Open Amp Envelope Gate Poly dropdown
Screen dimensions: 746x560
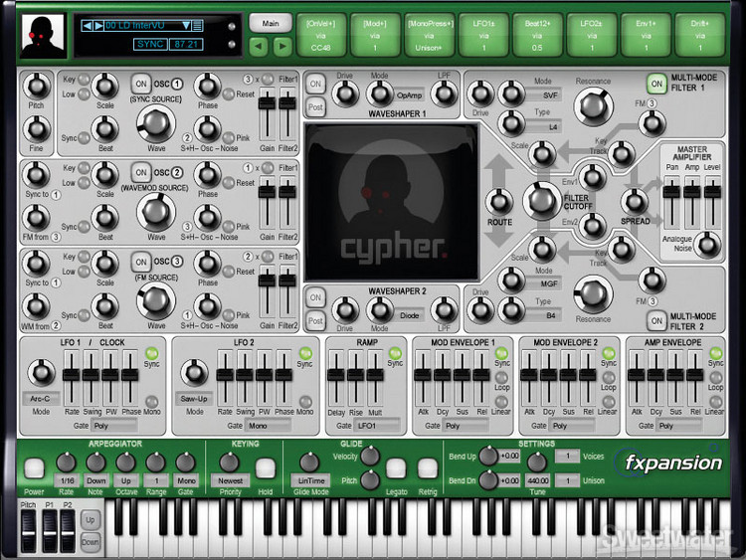click(679, 426)
